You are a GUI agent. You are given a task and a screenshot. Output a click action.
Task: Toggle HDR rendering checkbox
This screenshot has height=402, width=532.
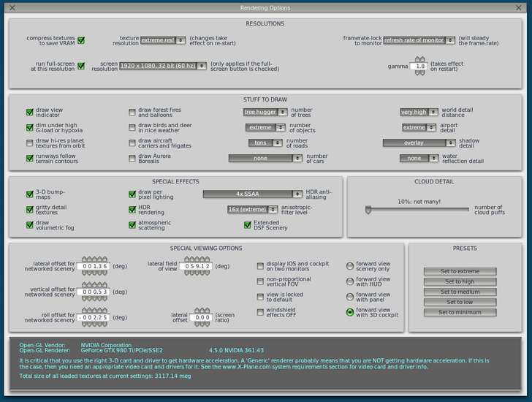pos(132,210)
